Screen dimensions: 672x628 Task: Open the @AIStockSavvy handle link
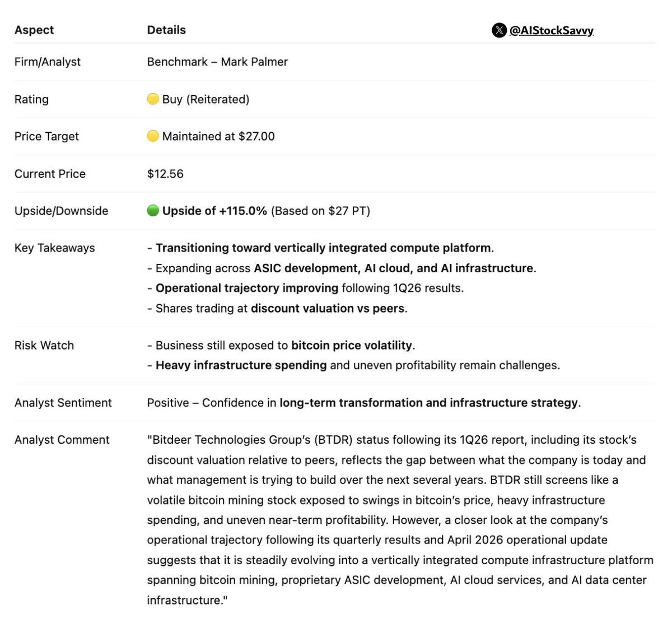551,31
